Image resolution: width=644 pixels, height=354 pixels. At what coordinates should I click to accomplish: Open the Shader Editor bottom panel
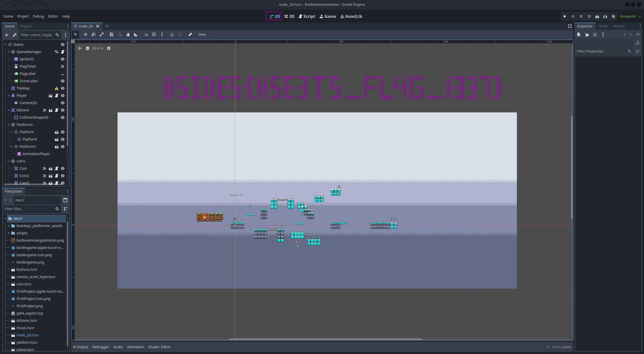(159, 347)
